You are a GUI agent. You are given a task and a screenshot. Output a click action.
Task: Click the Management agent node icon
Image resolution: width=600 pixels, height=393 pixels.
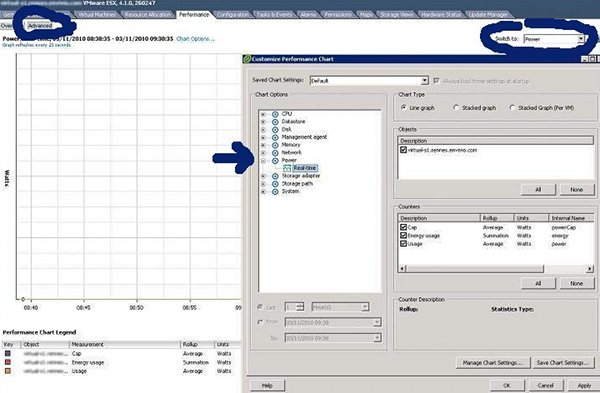(275, 137)
